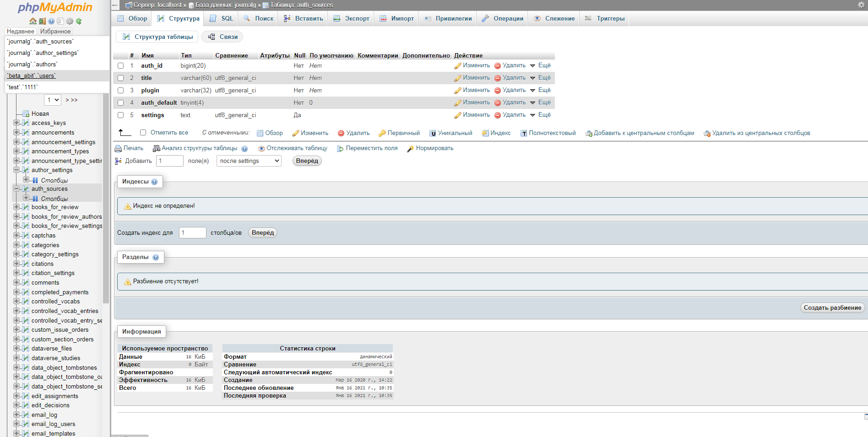Collapse navigation panel arrow icon

click(115, 5)
